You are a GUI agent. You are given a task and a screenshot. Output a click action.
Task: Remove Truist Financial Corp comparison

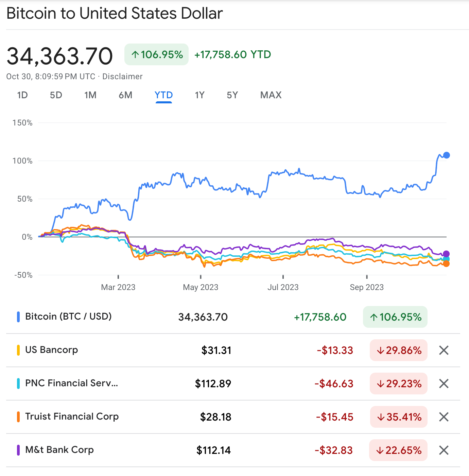[444, 417]
